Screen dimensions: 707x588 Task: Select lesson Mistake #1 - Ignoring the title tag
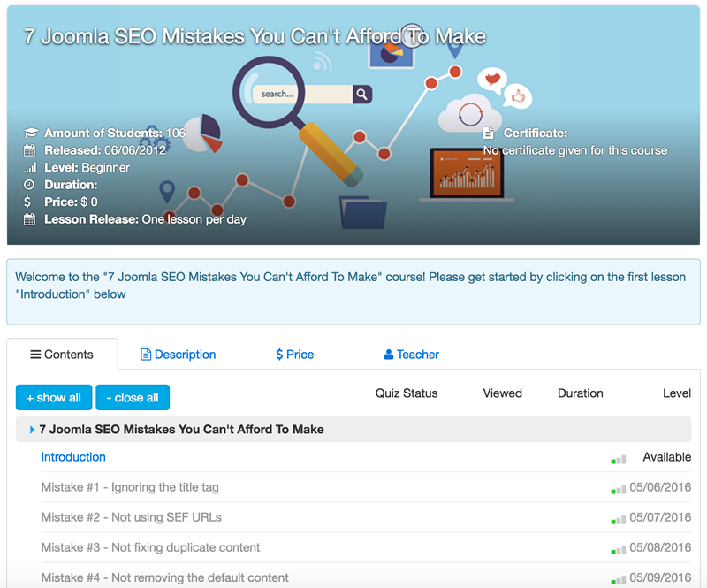[130, 487]
